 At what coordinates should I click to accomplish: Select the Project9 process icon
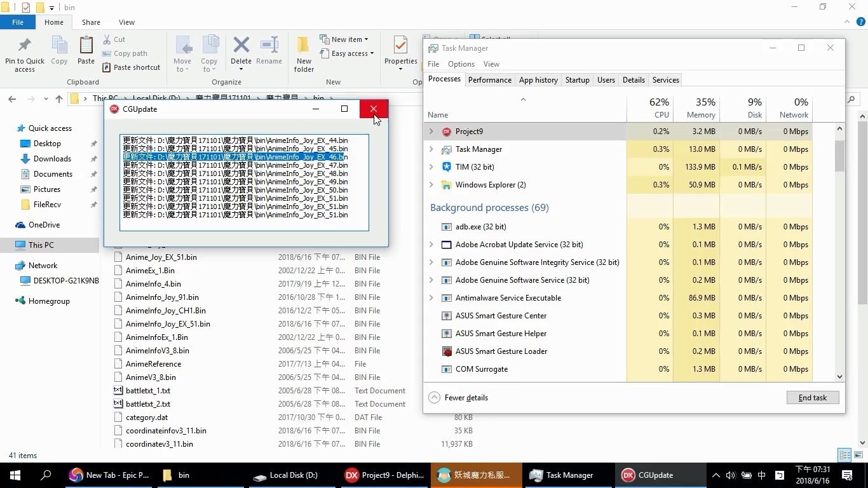447,132
